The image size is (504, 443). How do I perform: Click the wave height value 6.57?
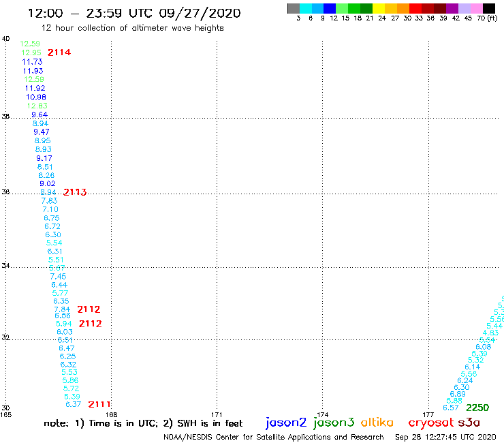451,408
